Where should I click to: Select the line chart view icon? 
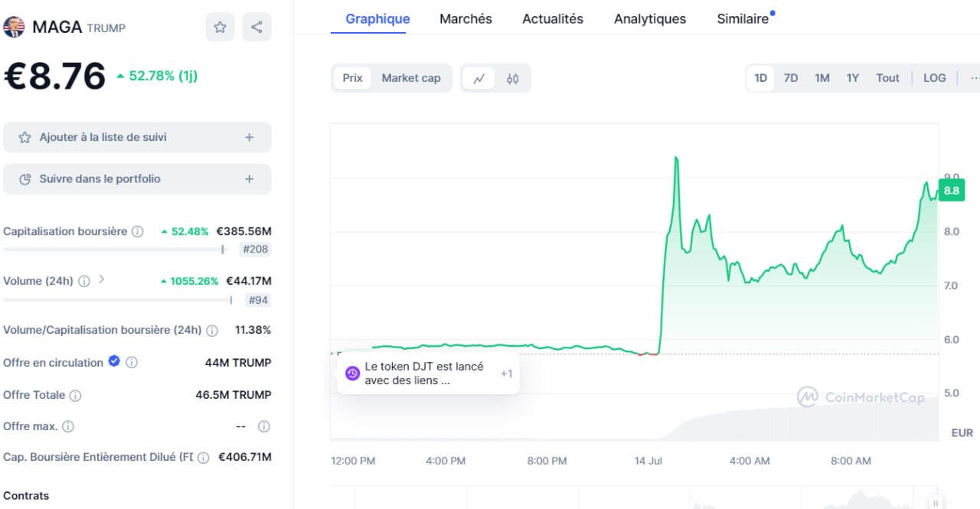(479, 78)
